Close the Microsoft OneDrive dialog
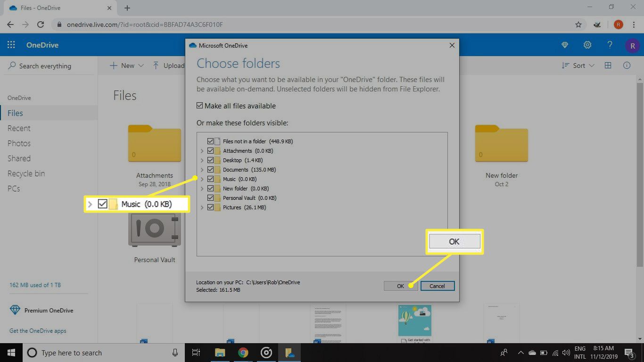Image resolution: width=644 pixels, height=362 pixels. (x=452, y=45)
